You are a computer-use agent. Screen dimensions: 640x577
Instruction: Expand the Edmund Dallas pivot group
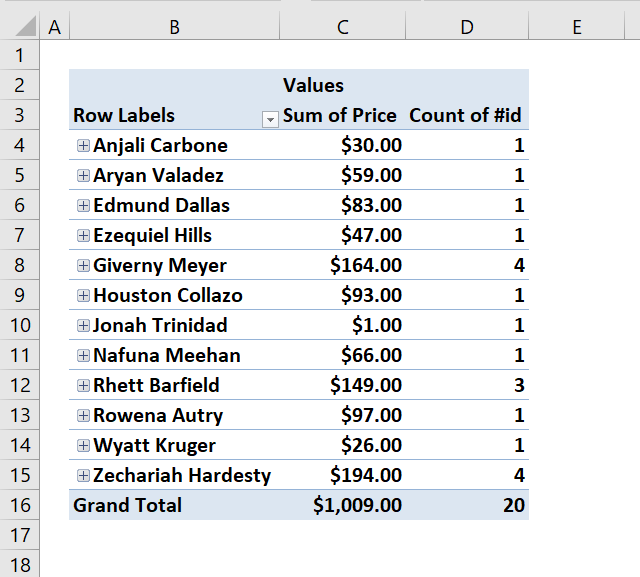pos(83,205)
